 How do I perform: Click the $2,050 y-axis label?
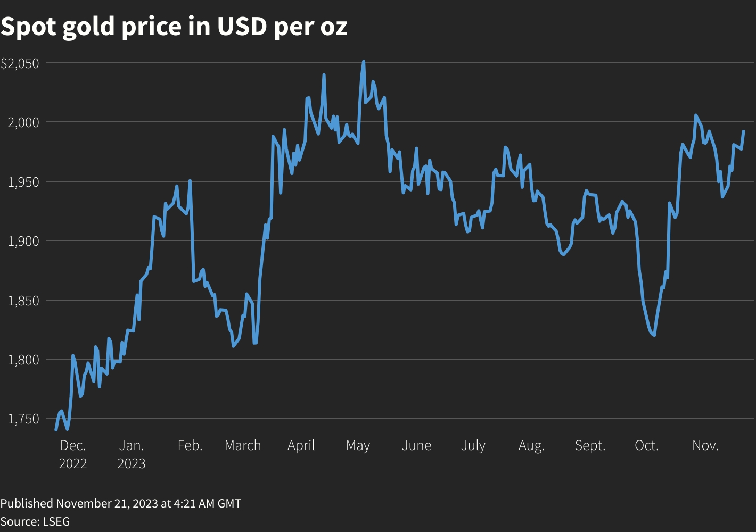pos(20,63)
